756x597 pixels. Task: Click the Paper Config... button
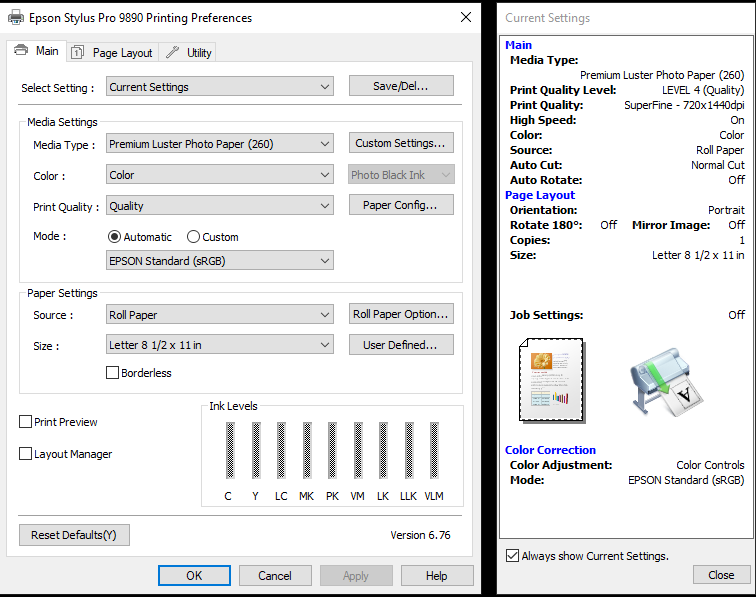401,205
